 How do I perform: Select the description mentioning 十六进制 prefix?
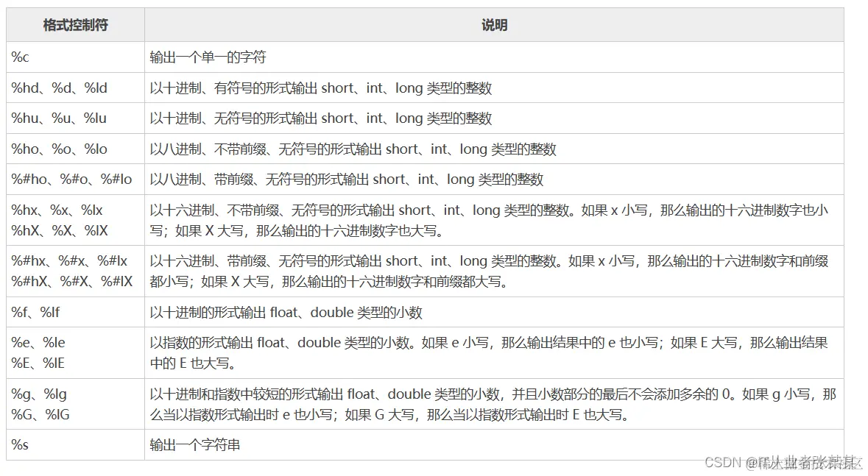click(x=442, y=270)
